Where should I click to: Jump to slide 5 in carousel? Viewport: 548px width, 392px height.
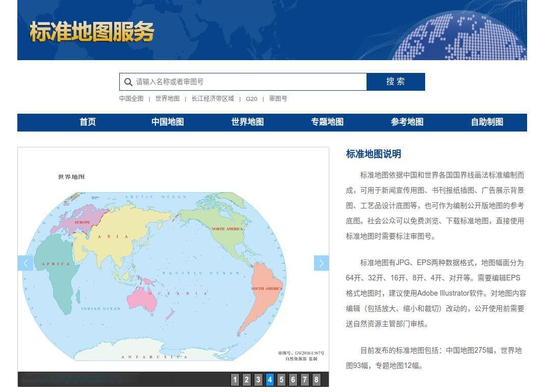tap(281, 380)
